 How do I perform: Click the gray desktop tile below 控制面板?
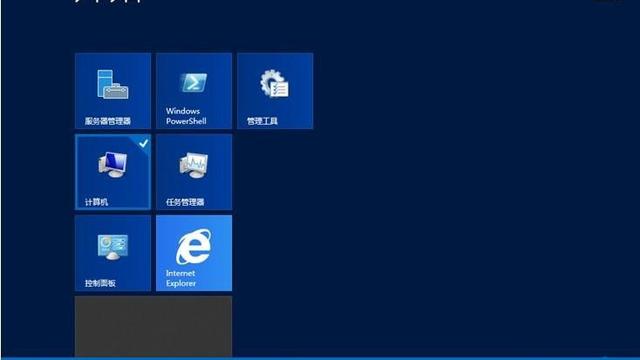click(x=153, y=326)
